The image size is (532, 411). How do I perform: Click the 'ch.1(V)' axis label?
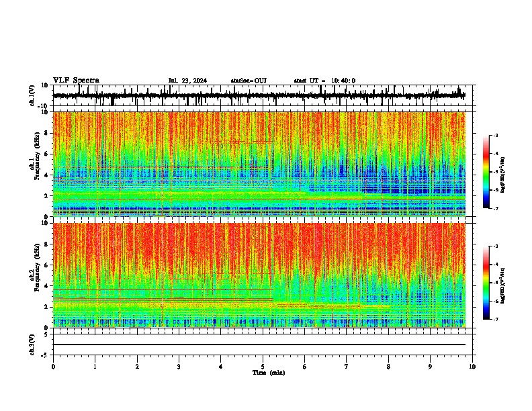coord(32,95)
